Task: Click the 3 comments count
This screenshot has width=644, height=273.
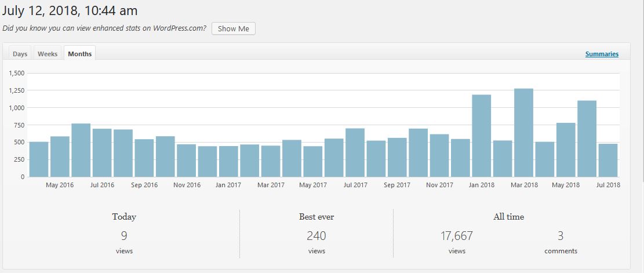Action: coord(561,236)
